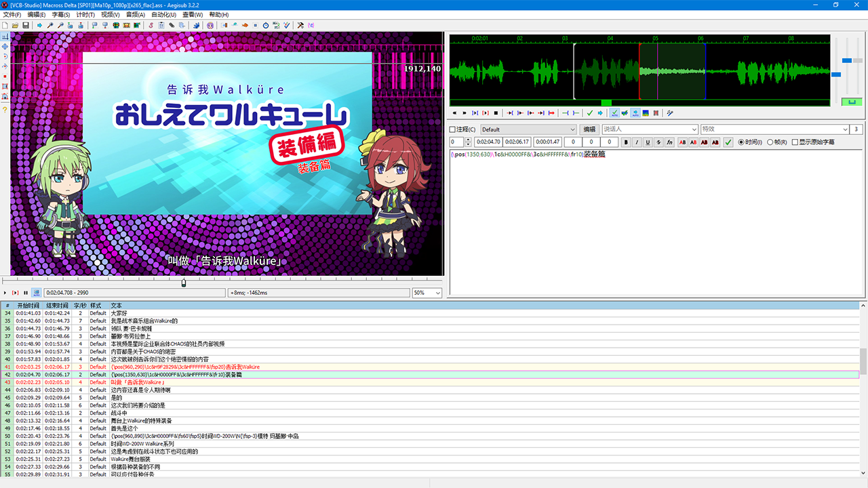
Task: Toggle auto-commit audio changes
Action: coord(615,113)
